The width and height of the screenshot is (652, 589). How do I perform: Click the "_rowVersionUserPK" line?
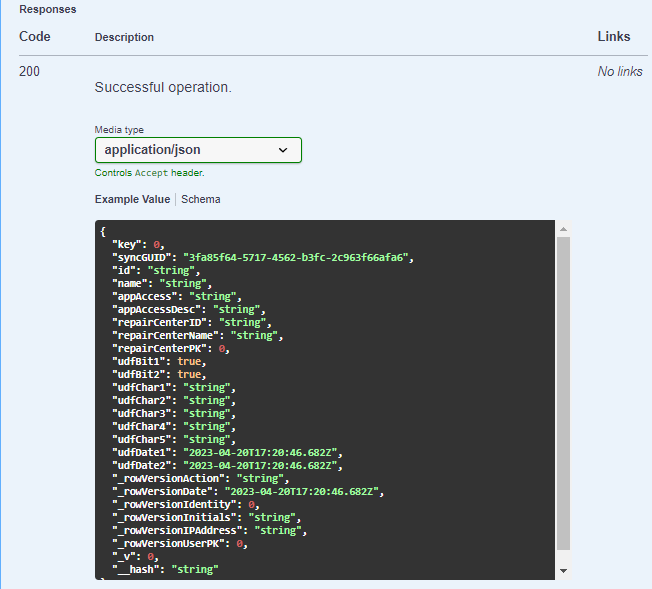click(x=180, y=543)
